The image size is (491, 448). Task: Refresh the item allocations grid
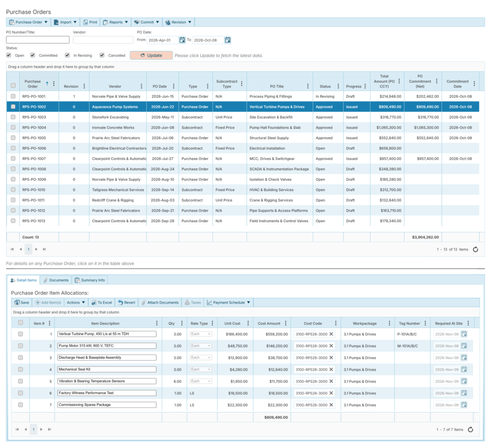pos(470,429)
